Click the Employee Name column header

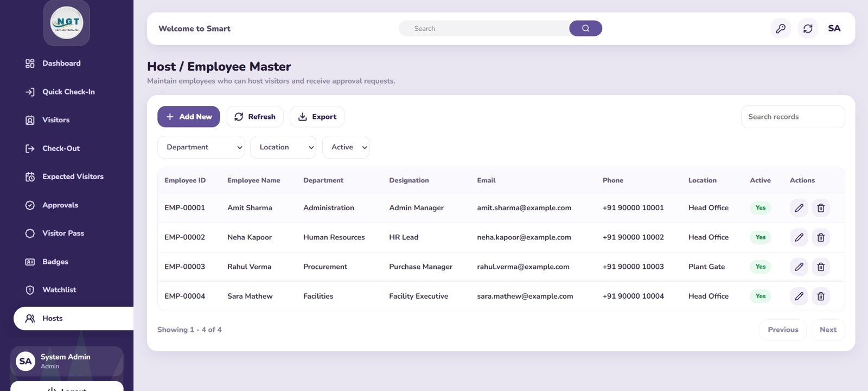(x=254, y=180)
